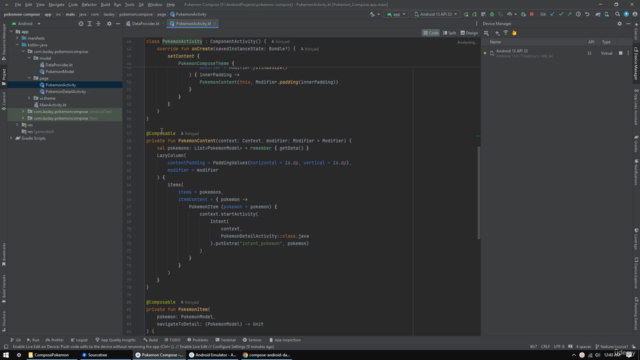Collapse the kotlin+java folder
The width and height of the screenshot is (640, 360).
(x=18, y=45)
